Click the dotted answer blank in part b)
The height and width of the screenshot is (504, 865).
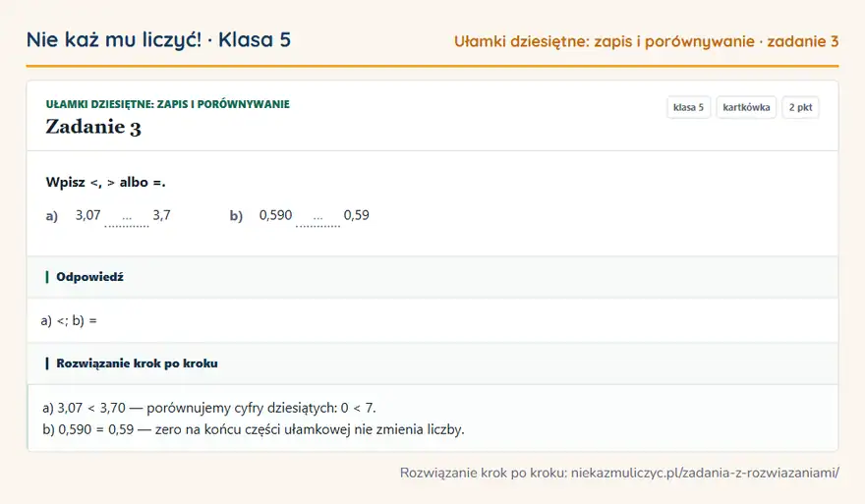point(317,219)
